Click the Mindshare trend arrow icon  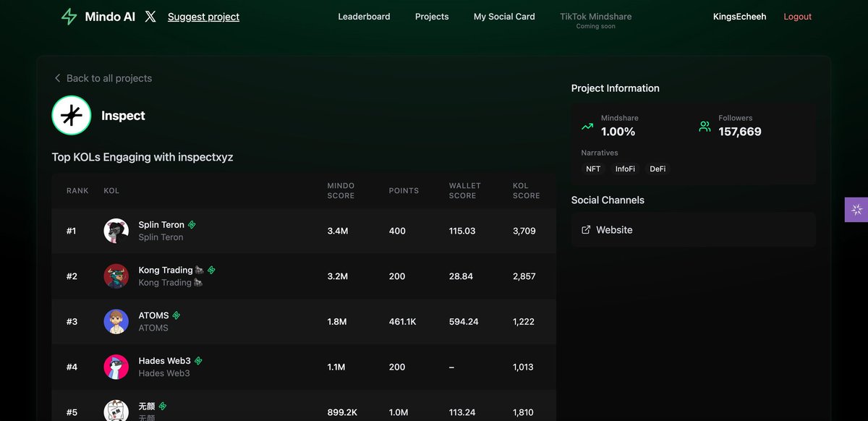point(587,127)
